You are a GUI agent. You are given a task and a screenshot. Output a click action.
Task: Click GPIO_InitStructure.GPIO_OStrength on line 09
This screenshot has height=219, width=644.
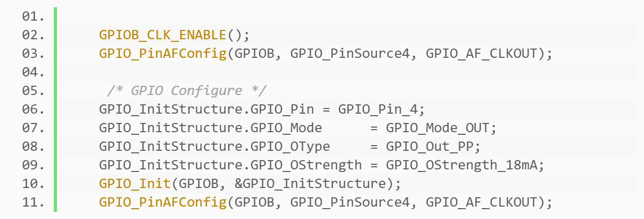point(230,165)
